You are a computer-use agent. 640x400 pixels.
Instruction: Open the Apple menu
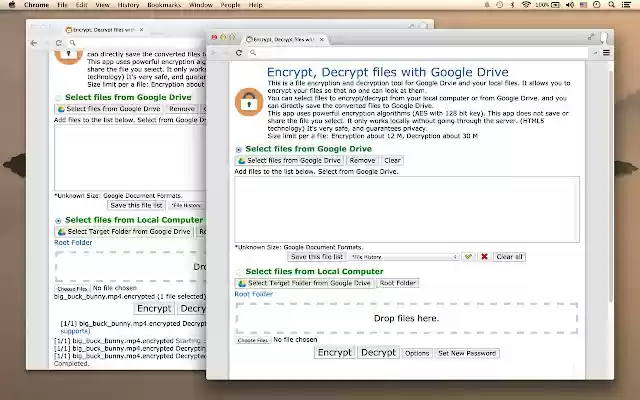12,5
